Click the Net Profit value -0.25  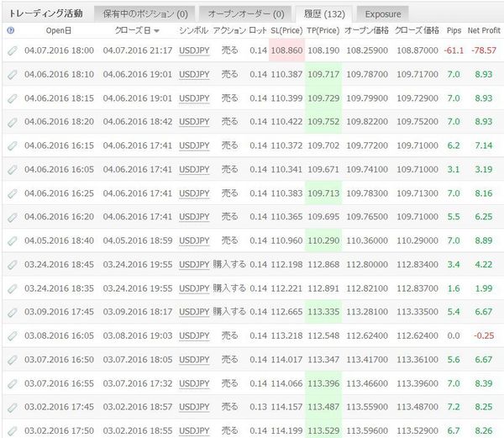pyautogui.click(x=484, y=335)
